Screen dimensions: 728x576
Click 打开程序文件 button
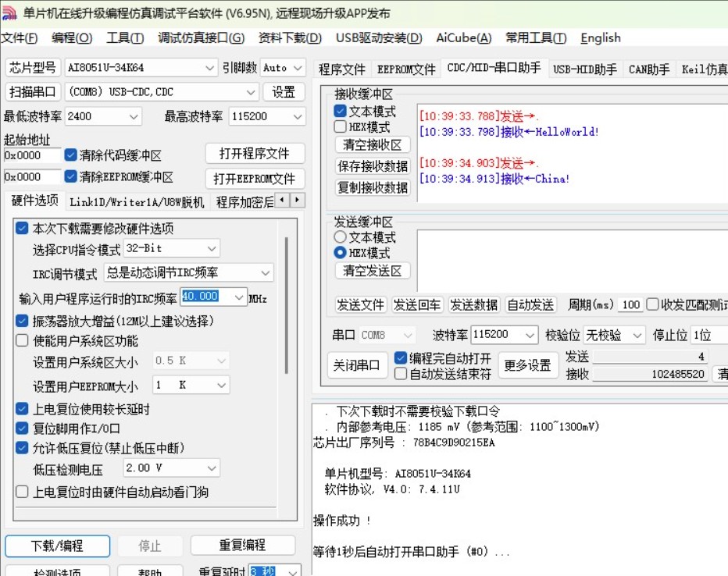(x=255, y=154)
